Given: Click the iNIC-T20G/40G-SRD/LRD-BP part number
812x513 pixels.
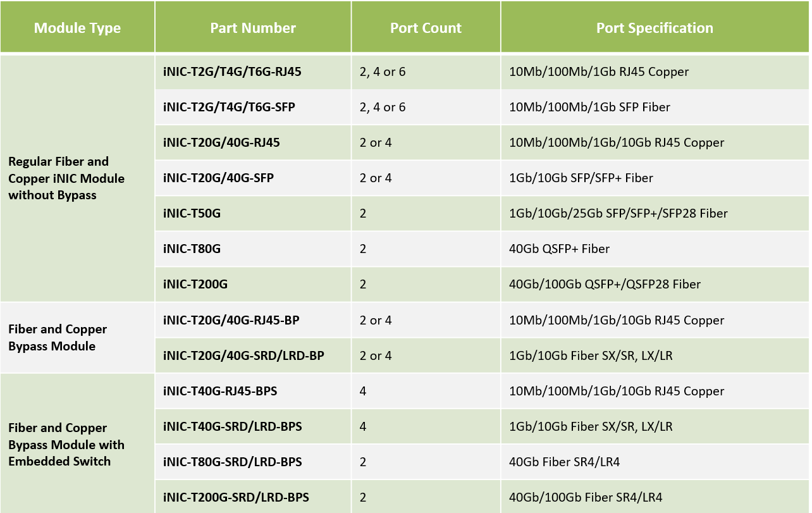Looking at the screenshot, I should [x=243, y=355].
